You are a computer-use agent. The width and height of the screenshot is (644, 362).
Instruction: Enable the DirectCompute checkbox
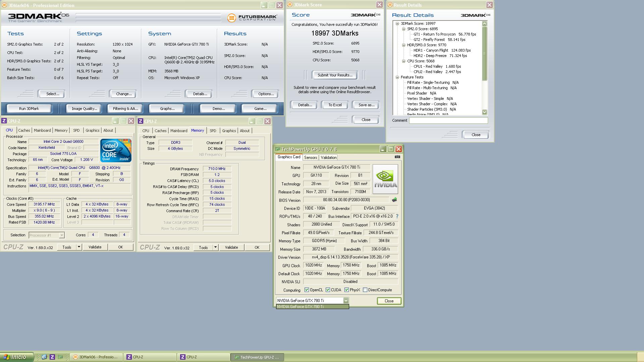point(365,290)
